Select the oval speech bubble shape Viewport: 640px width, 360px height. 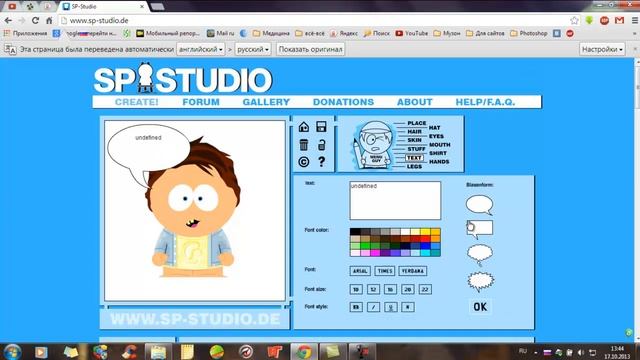(480, 205)
